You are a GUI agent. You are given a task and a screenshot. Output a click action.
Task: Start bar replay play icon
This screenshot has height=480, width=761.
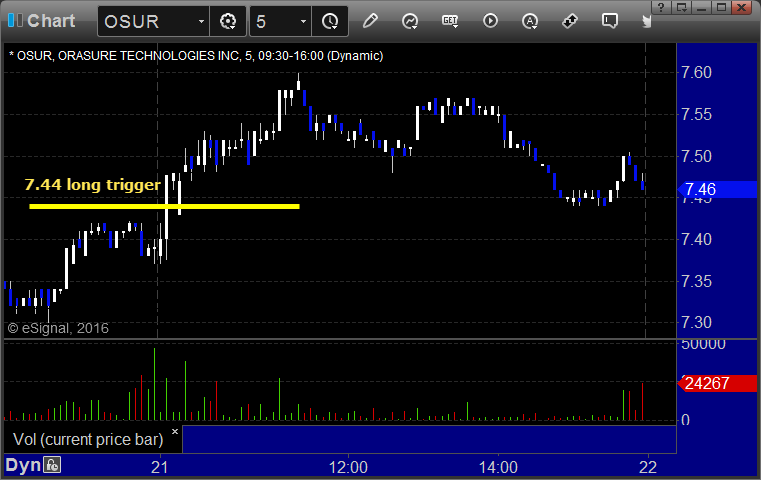pyautogui.click(x=490, y=21)
